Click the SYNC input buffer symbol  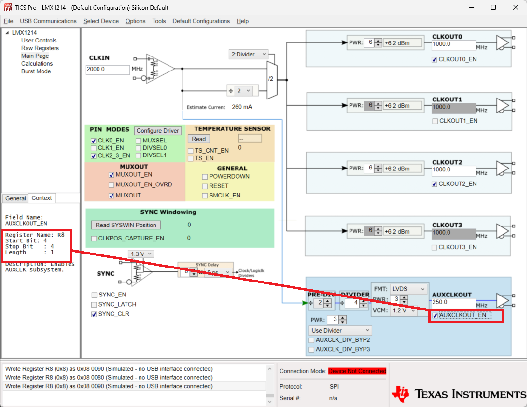click(x=142, y=272)
